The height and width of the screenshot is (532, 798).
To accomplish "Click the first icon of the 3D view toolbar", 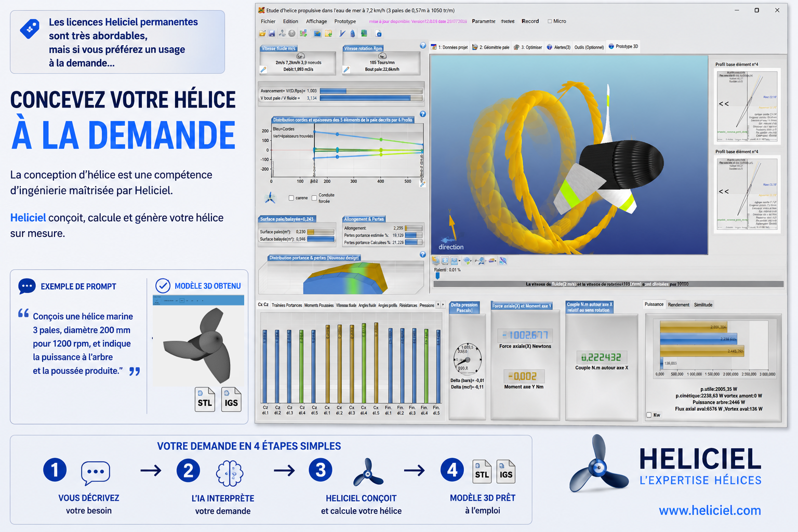I will (436, 261).
